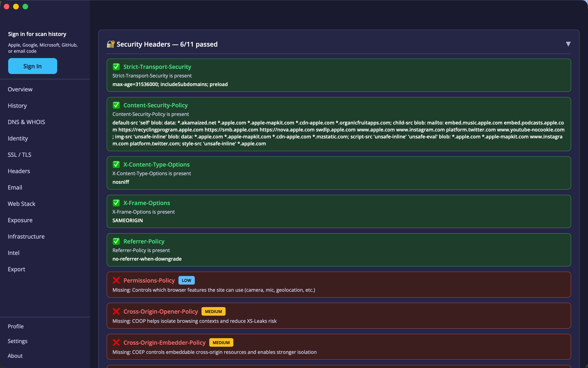Click the green check on Referrer-Policy
This screenshot has width=588, height=368.
116,241
